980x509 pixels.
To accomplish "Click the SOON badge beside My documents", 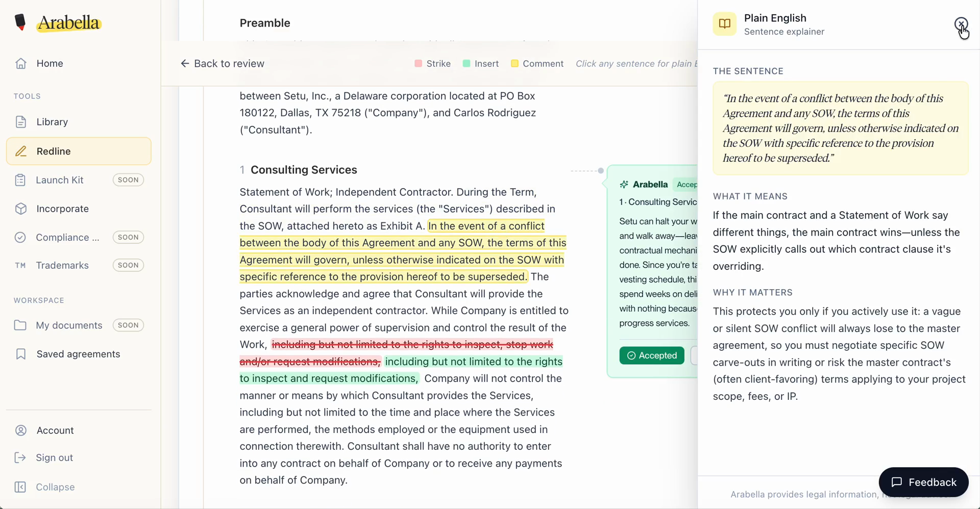I will click(x=128, y=325).
